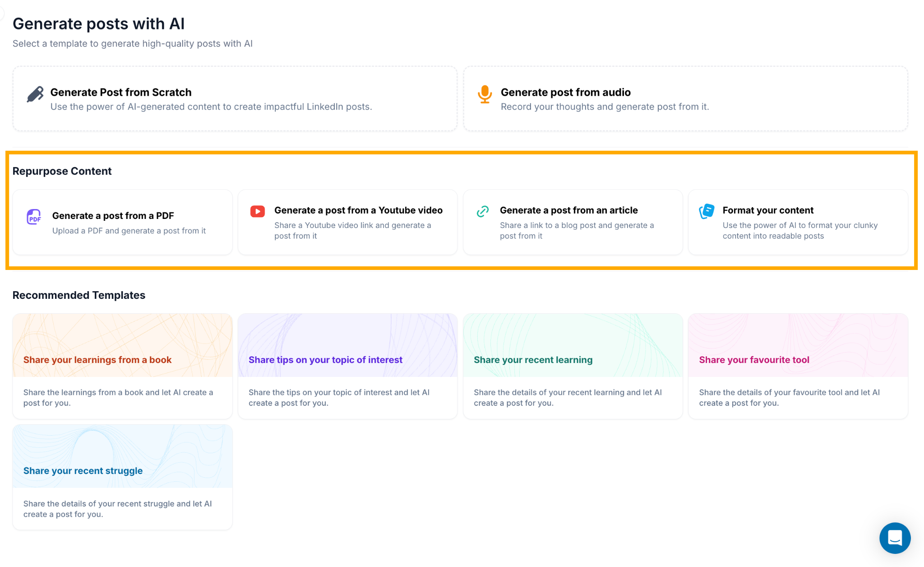Click the red YouTube play icon

click(x=258, y=211)
